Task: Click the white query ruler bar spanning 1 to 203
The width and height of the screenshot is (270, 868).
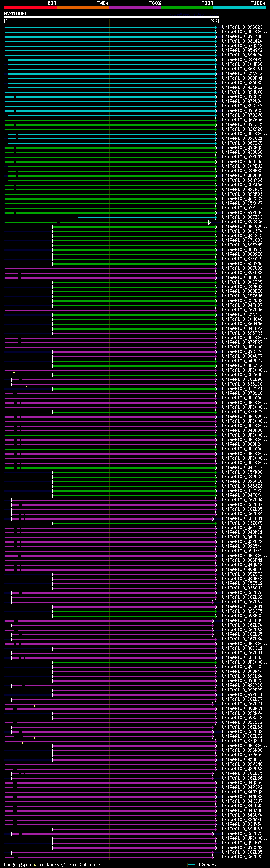Action: coord(111,17)
